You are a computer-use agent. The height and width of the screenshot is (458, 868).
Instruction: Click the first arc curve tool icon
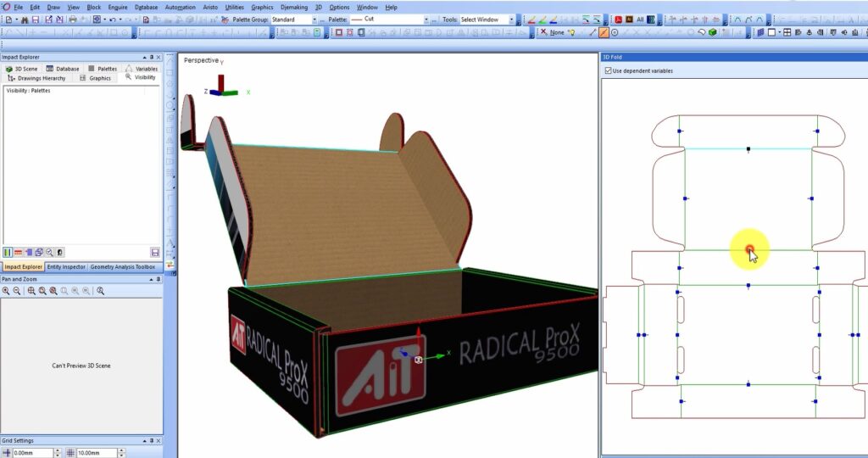point(738,20)
